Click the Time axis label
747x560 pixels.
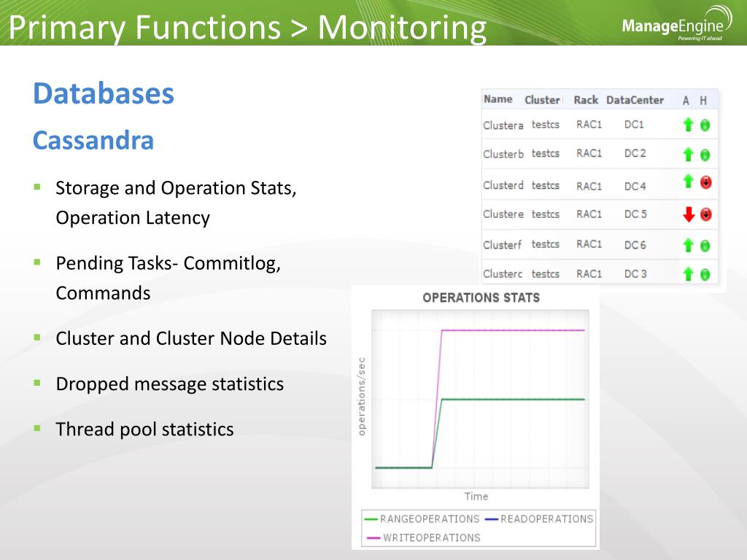click(x=476, y=496)
